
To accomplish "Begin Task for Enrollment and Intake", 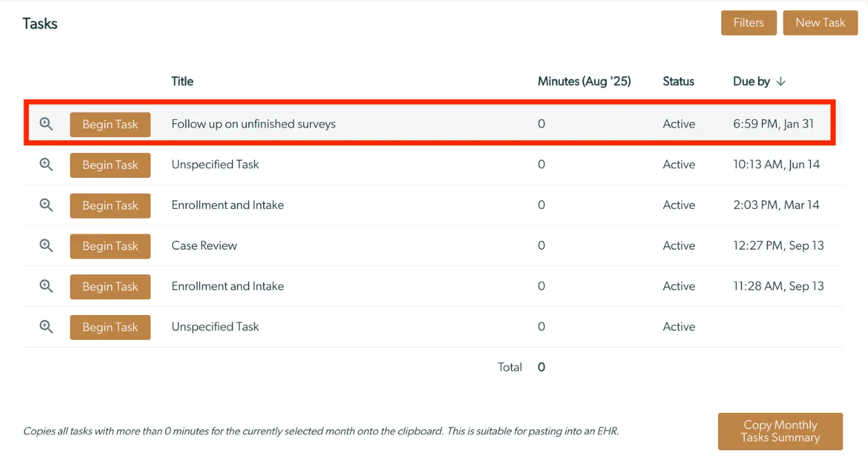I will [x=110, y=205].
